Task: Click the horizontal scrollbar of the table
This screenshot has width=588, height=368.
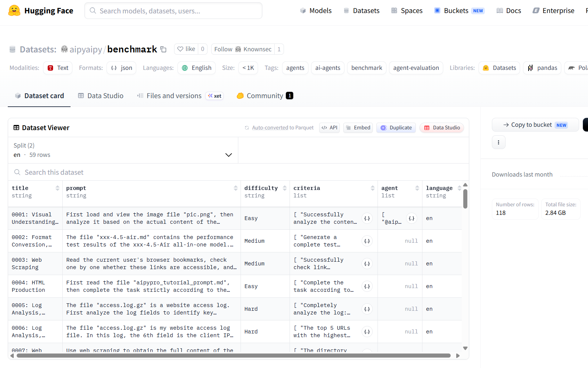Action: tap(233, 356)
